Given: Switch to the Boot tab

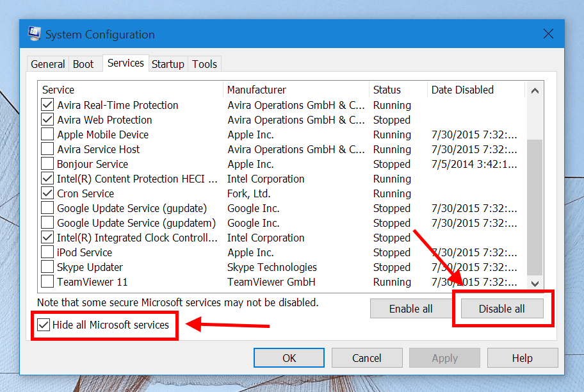Looking at the screenshot, I should pyautogui.click(x=83, y=64).
